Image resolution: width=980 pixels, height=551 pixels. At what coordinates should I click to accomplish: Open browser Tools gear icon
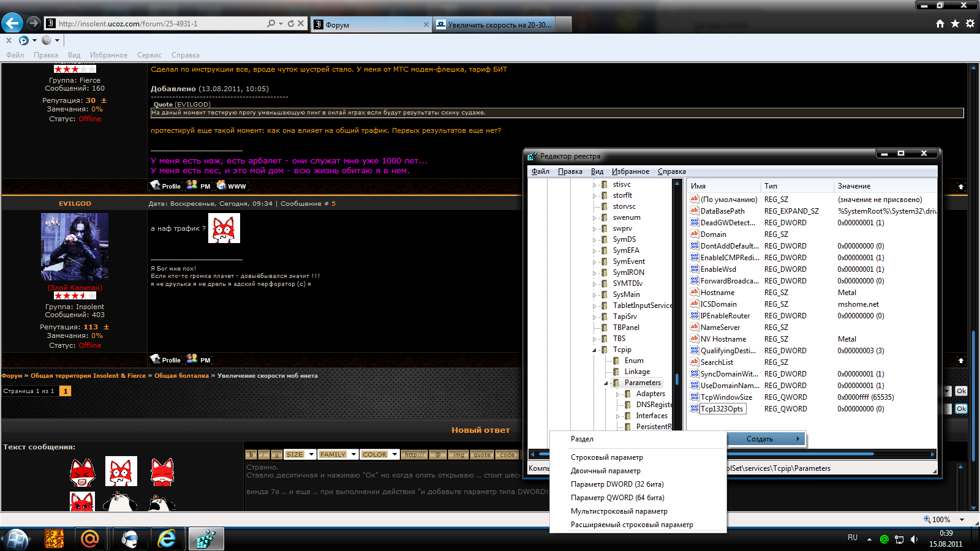970,23
